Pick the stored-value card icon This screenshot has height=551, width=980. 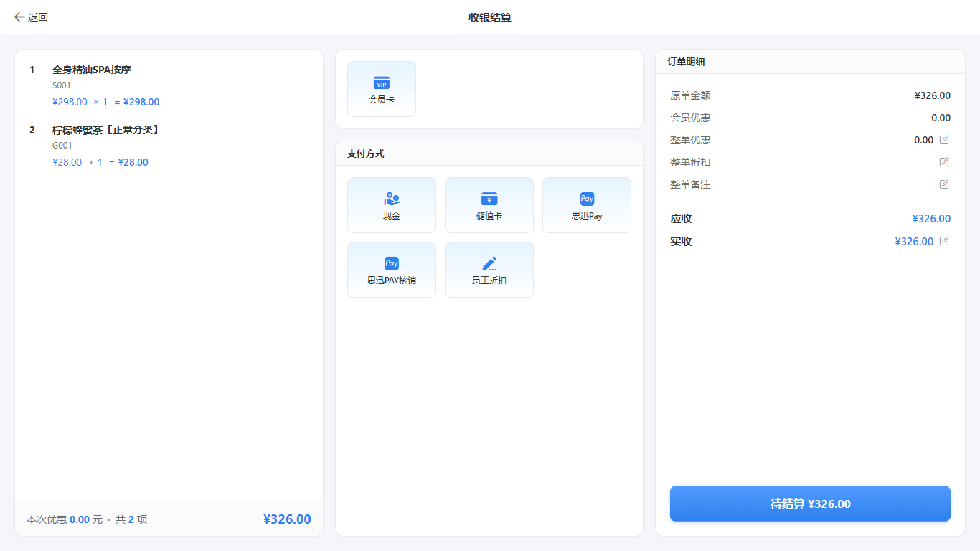click(x=489, y=199)
